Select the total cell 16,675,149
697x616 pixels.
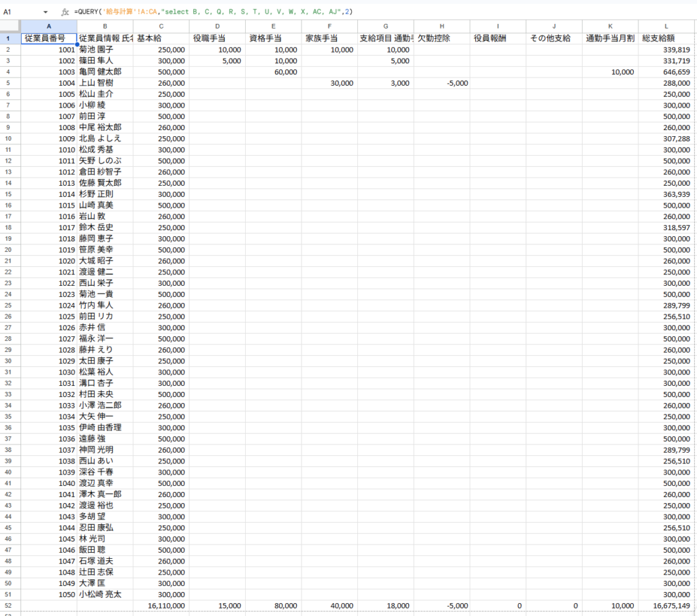click(666, 605)
